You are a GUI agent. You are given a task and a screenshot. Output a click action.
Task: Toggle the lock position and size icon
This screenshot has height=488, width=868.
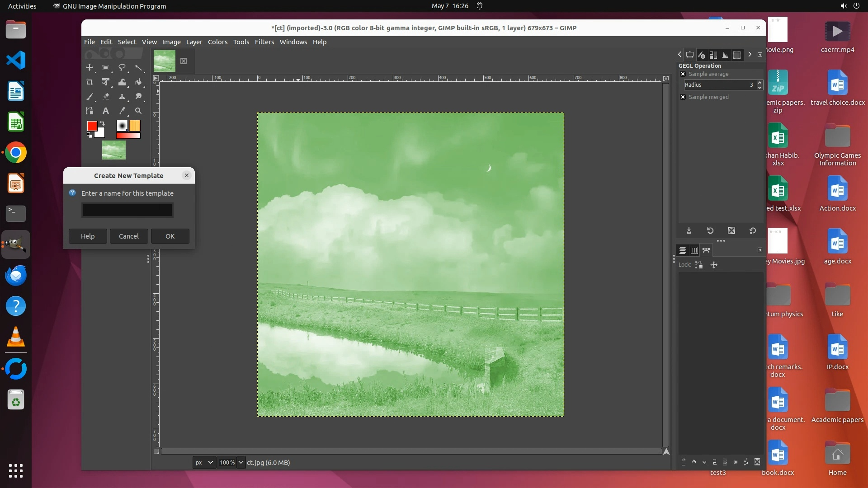click(714, 265)
